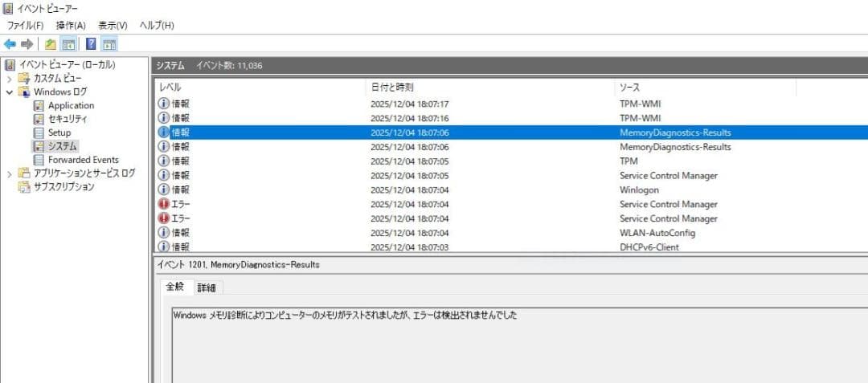Select the 18:07:16 TPM-WMI row timestamp

pyautogui.click(x=410, y=118)
